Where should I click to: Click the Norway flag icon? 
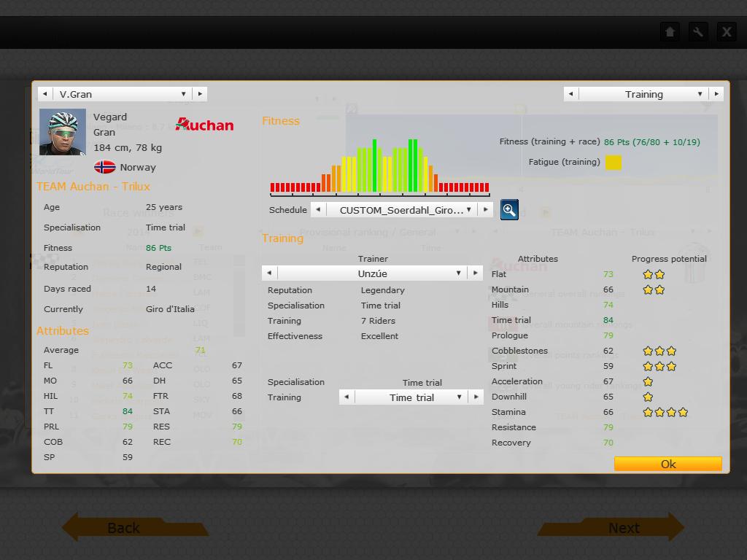(105, 167)
